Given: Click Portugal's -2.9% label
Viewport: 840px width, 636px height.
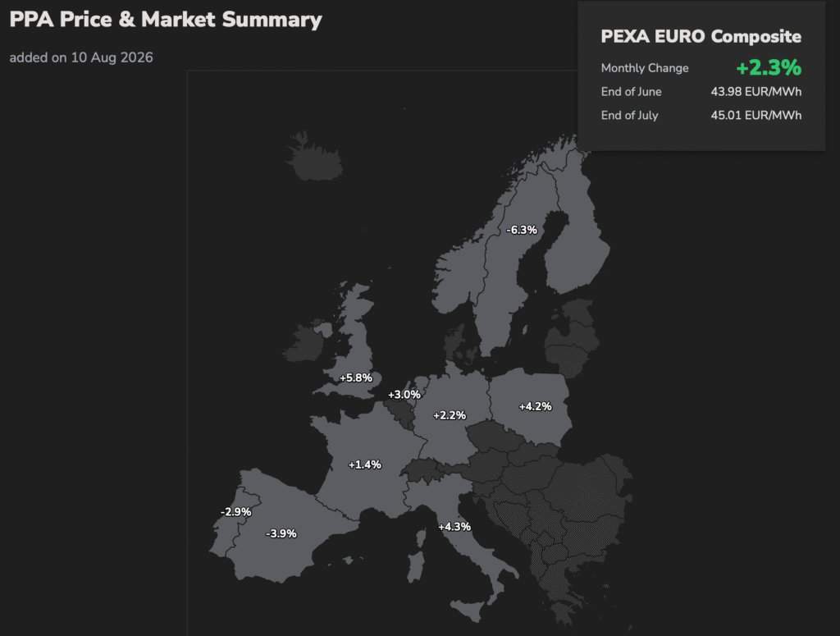Looking at the screenshot, I should click(235, 512).
